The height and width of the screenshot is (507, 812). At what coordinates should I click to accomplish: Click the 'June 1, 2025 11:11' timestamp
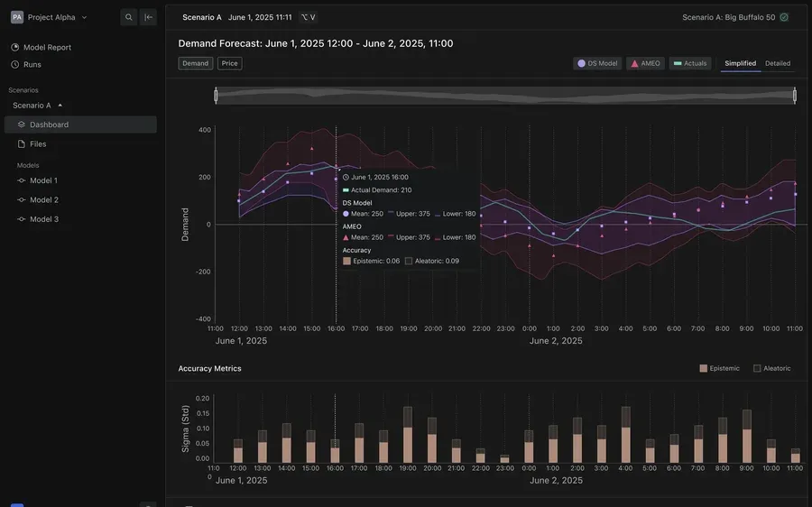point(260,17)
